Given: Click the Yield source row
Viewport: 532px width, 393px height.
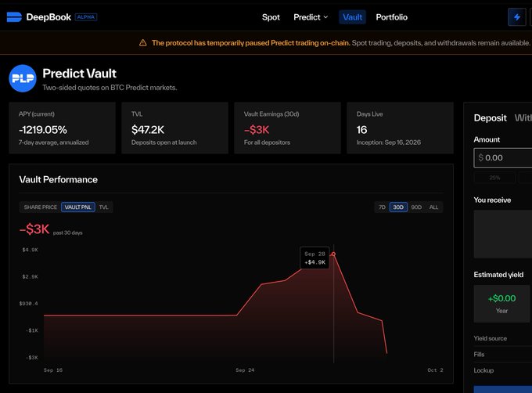Looking at the screenshot, I should (x=503, y=338).
